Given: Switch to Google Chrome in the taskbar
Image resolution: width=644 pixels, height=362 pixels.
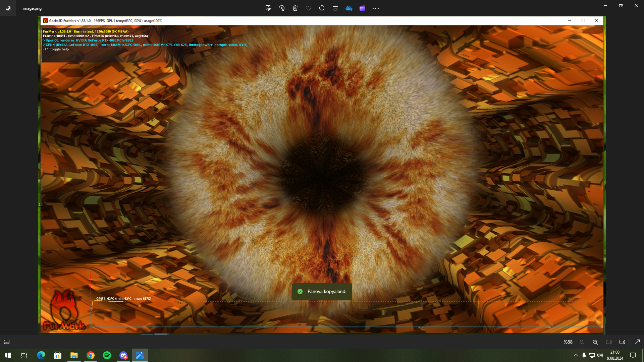Looking at the screenshot, I should [91, 355].
